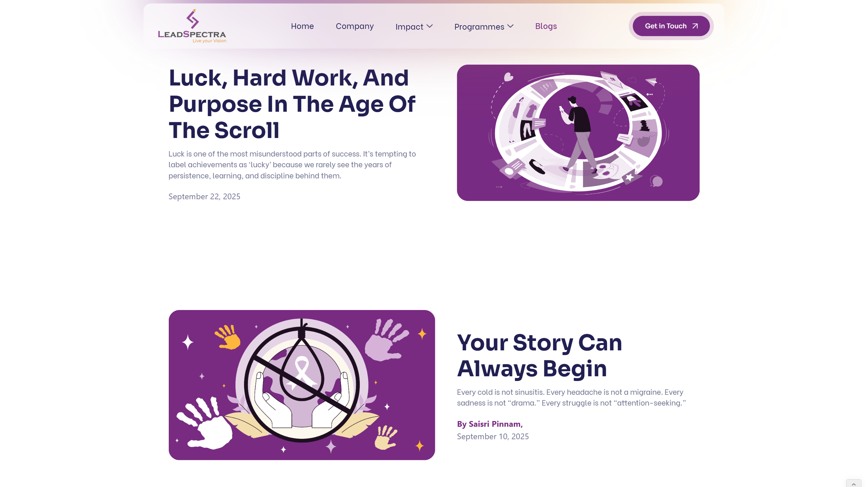
Task: Click the arrow icon in Get in Touch
Action: click(695, 26)
